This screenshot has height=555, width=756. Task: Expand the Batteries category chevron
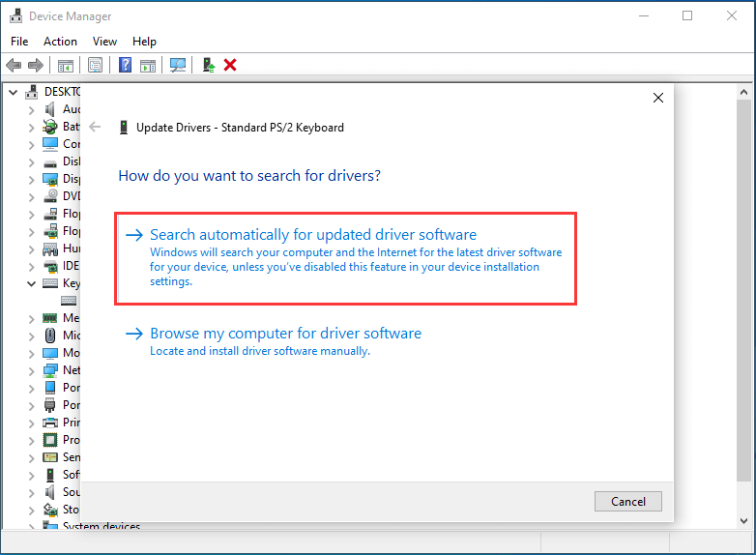click(x=31, y=127)
